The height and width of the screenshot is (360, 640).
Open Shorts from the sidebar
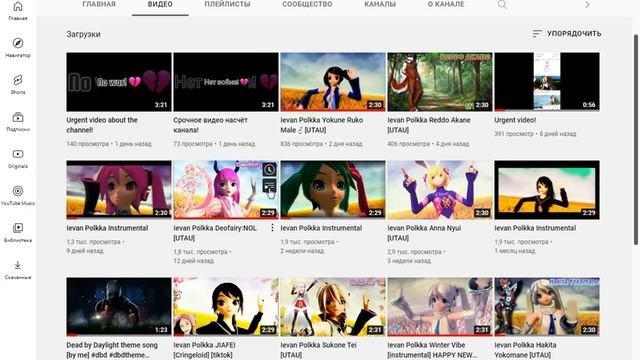[x=18, y=80]
